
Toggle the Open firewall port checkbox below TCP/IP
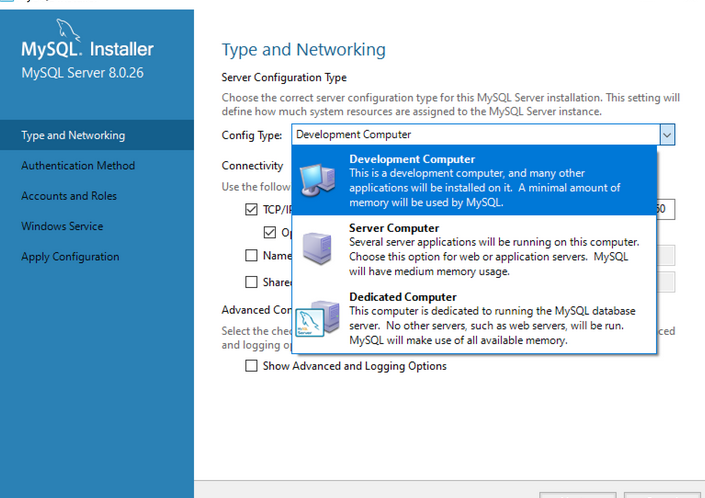(x=270, y=232)
